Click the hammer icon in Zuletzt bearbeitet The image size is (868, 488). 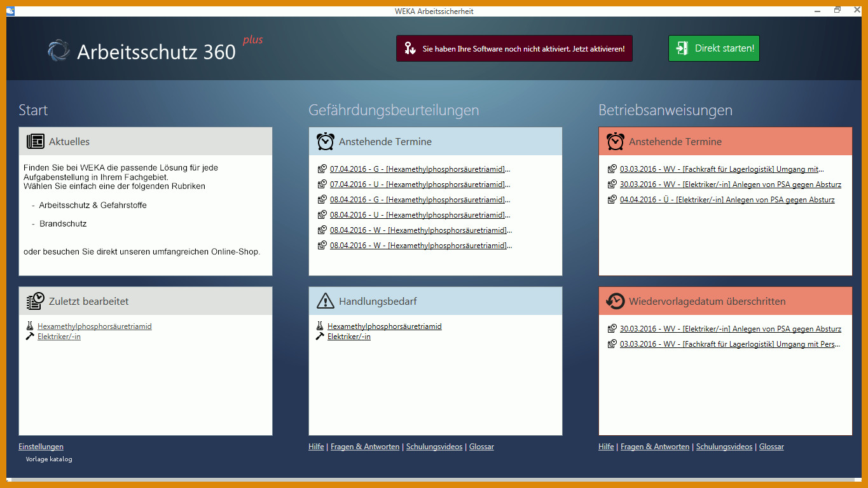point(29,336)
